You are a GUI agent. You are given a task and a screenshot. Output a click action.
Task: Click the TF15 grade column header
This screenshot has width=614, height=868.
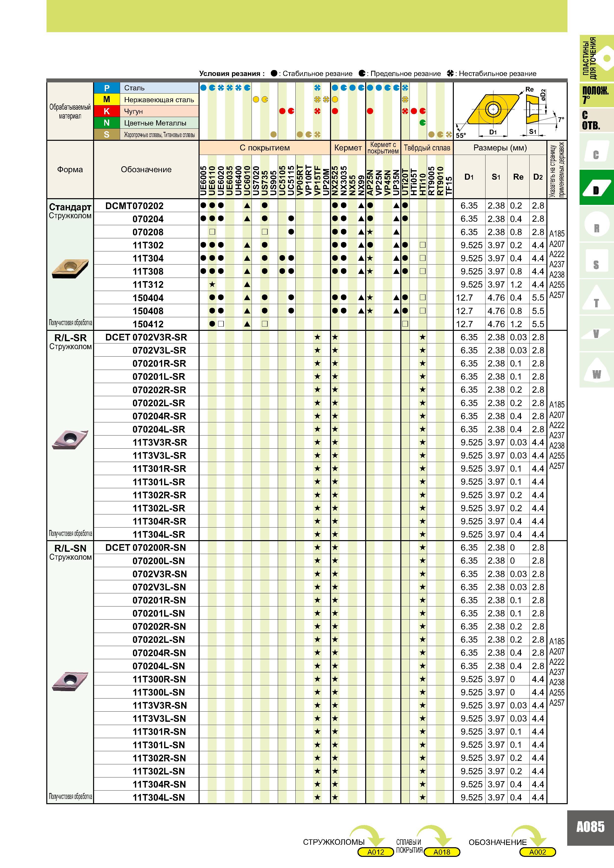(x=449, y=186)
